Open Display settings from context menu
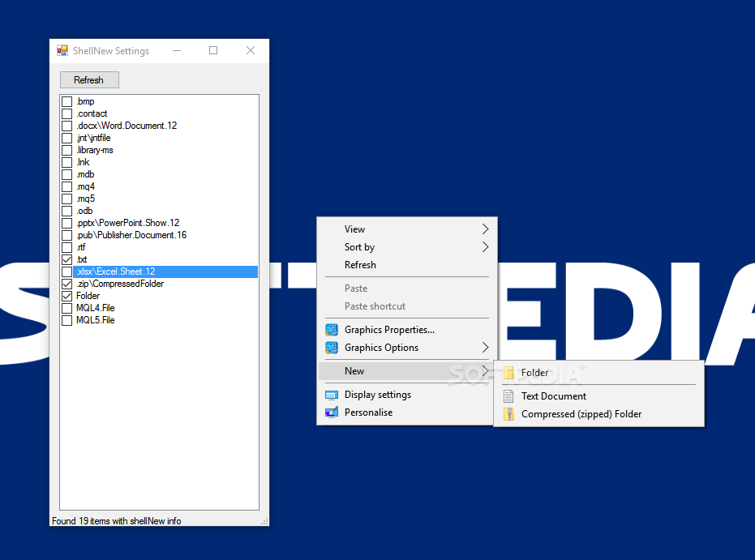The height and width of the screenshot is (560, 755). (x=407, y=395)
